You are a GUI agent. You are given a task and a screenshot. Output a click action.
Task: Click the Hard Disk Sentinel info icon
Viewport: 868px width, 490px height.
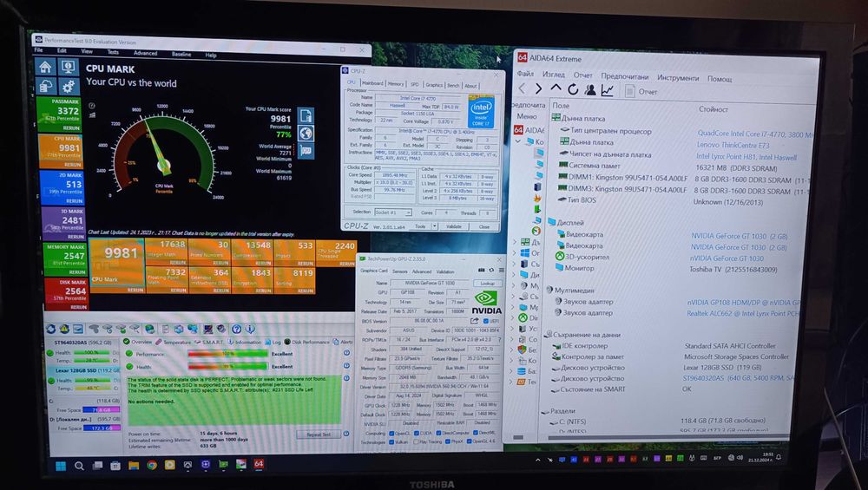click(250, 329)
